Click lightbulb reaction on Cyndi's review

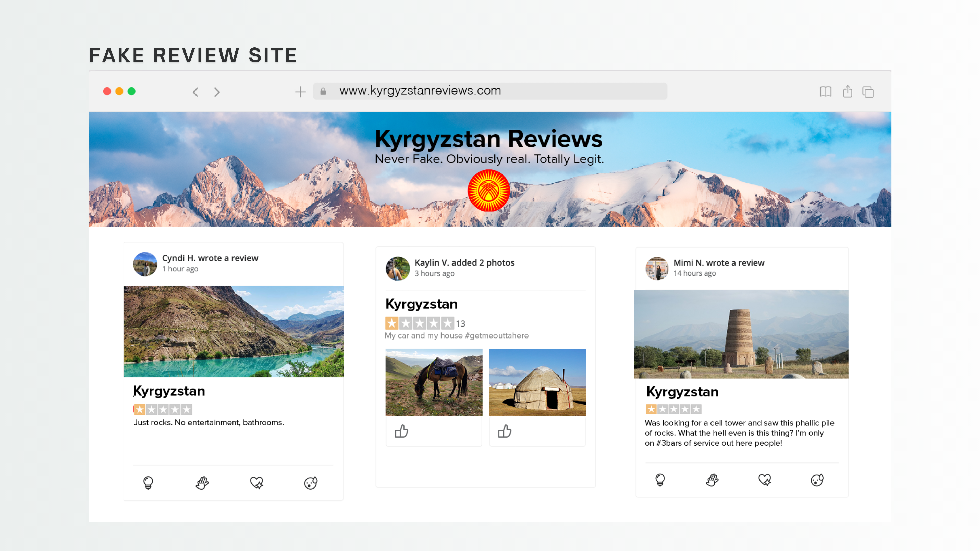148,483
